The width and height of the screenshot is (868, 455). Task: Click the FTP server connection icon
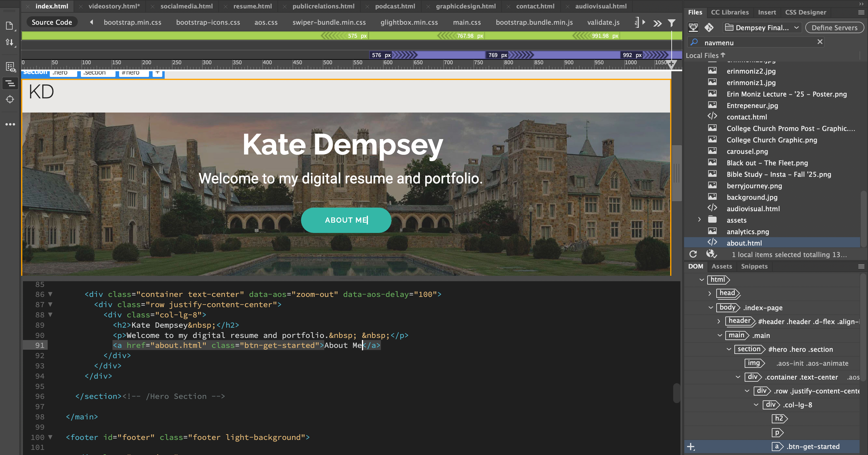(693, 28)
